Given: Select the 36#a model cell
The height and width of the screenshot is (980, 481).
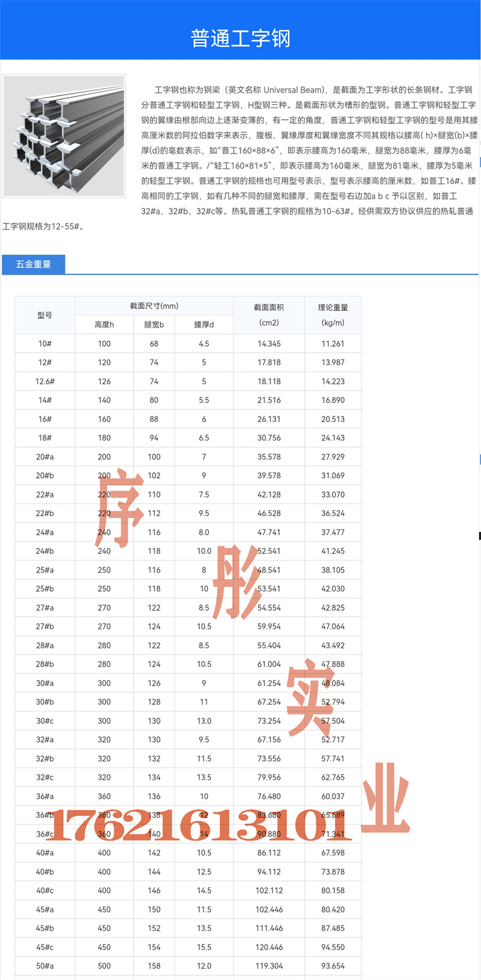Looking at the screenshot, I should coord(44,796).
